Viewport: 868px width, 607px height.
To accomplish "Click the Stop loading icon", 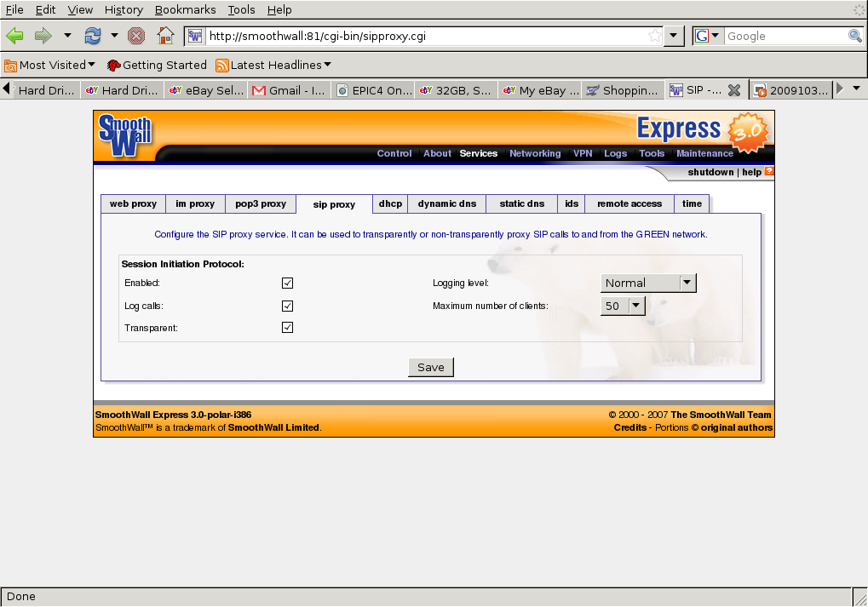I will coord(136,36).
